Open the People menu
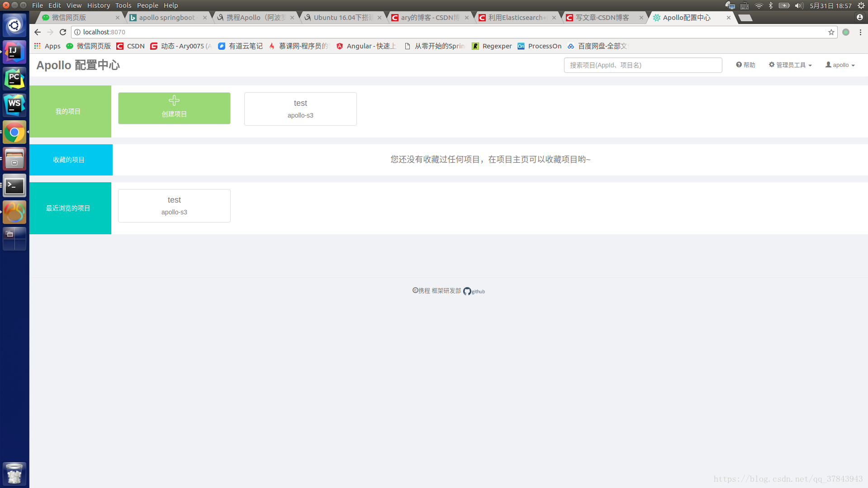Viewport: 868px width, 488px height. [147, 5]
